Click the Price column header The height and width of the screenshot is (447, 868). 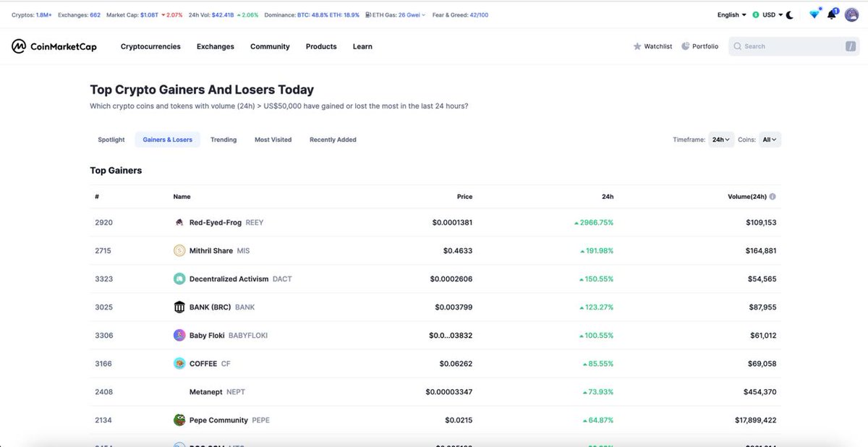pos(464,197)
